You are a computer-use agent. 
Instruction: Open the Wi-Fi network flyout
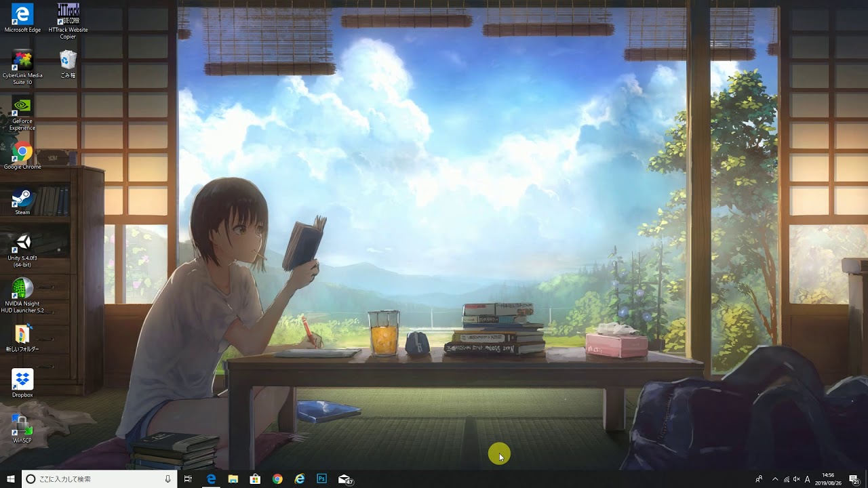click(786, 479)
